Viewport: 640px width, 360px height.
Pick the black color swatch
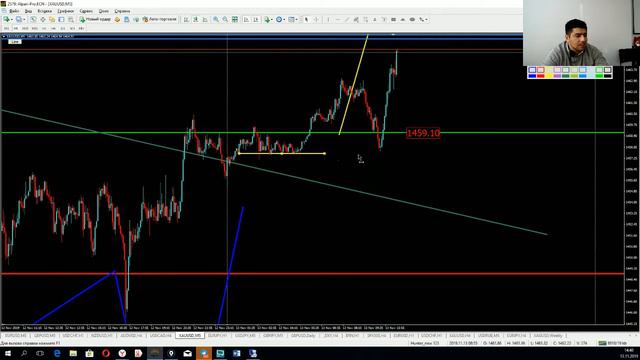608,76
